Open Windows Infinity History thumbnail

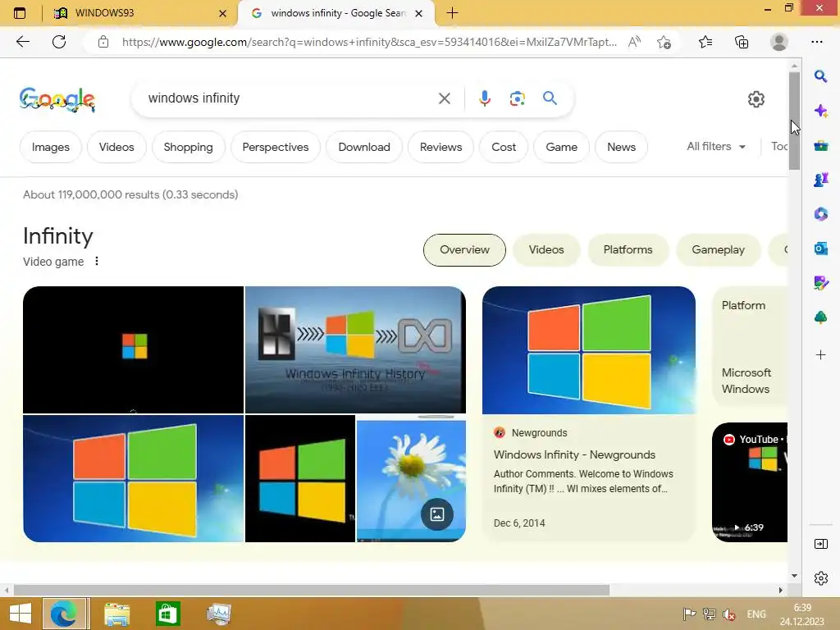pyautogui.click(x=355, y=349)
